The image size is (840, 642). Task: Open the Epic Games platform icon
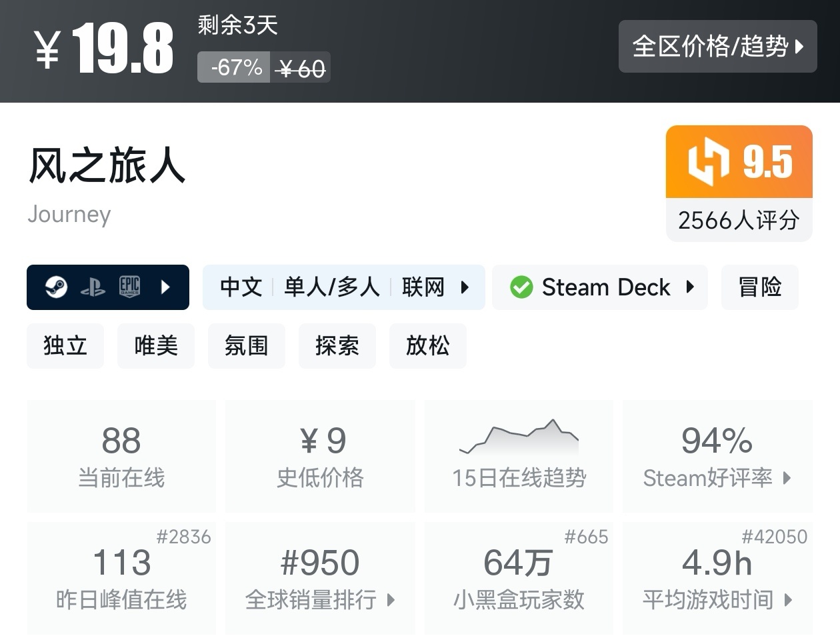pyautogui.click(x=131, y=287)
